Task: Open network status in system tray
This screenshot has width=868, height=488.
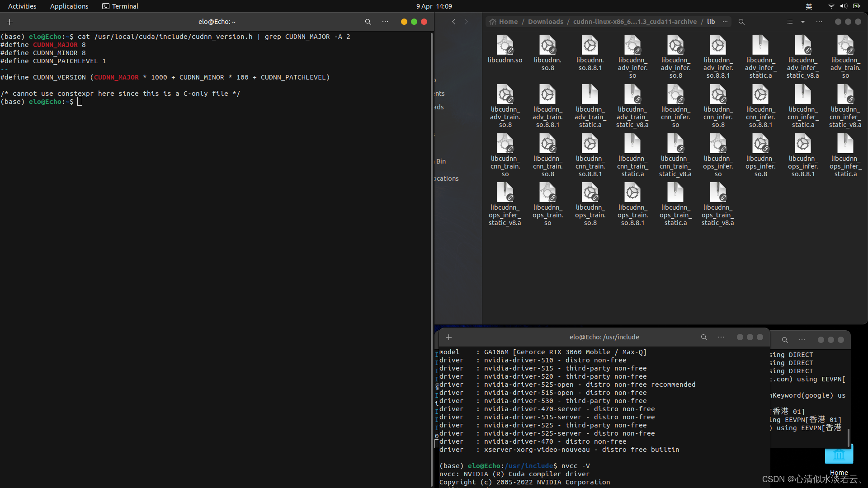Action: (831, 6)
